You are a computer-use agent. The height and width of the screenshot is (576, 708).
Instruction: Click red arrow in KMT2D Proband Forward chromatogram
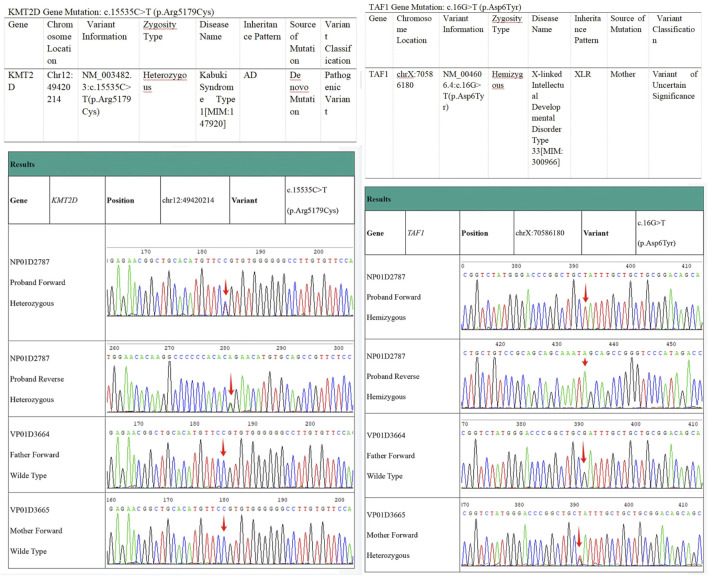(x=226, y=288)
